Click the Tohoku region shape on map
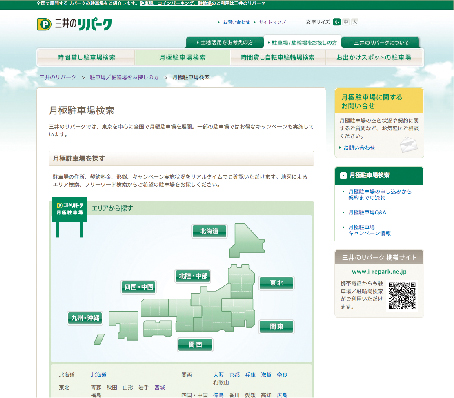This screenshot has height=398, width=454. 241,281
